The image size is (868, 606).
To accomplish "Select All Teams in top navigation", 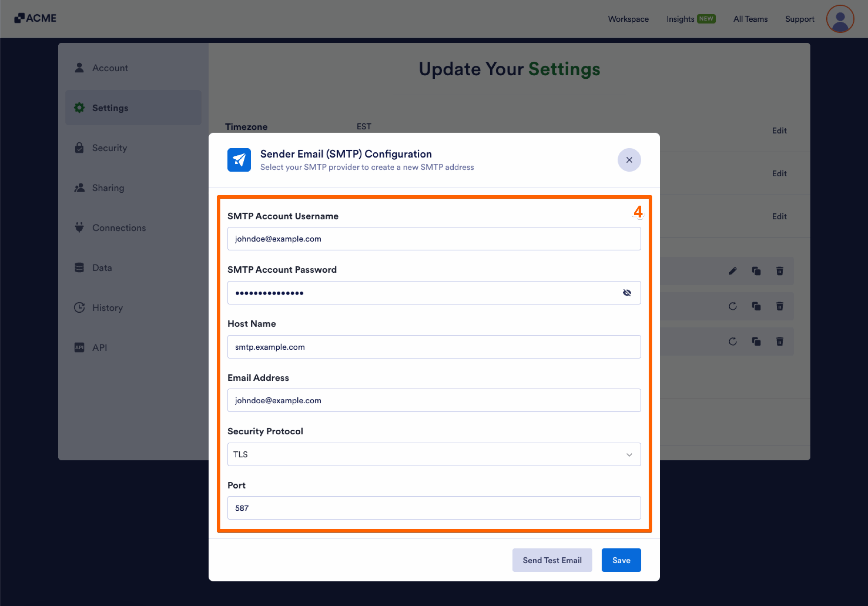I will click(750, 19).
